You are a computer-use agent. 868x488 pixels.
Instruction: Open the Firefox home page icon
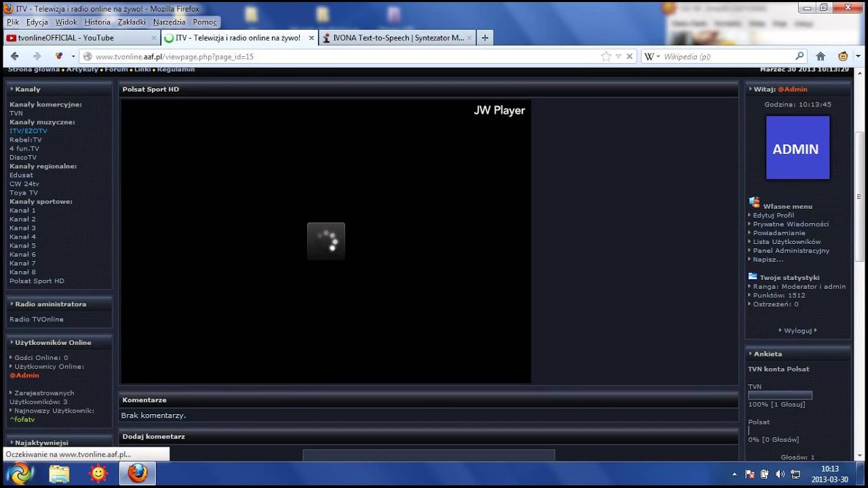(821, 56)
